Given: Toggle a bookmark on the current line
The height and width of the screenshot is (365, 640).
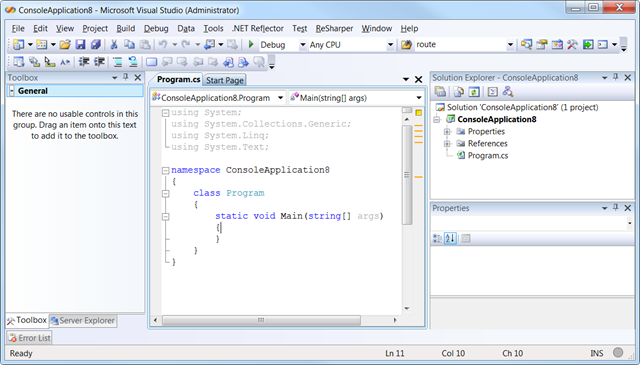Looking at the screenshot, I should click(151, 62).
